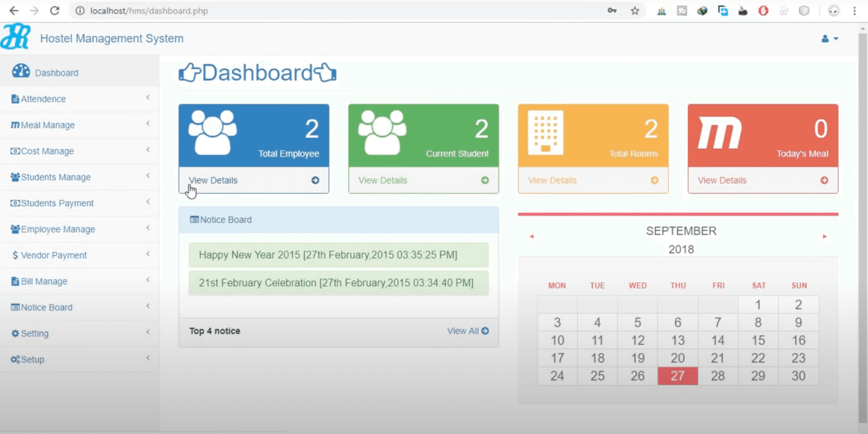The image size is (868, 434).
Task: Collapse the Employee Manage submenu arrow
Action: click(148, 227)
